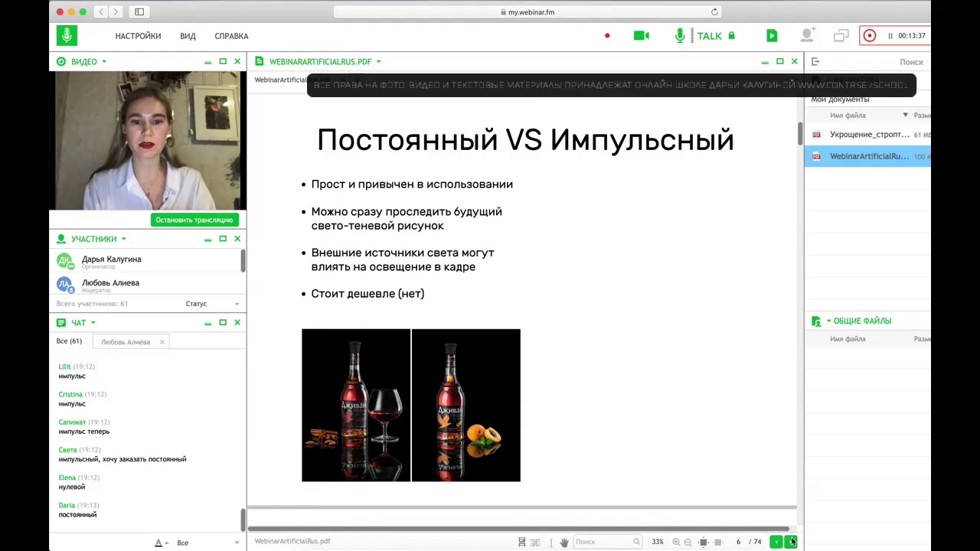Select the hand pan tool

(564, 543)
